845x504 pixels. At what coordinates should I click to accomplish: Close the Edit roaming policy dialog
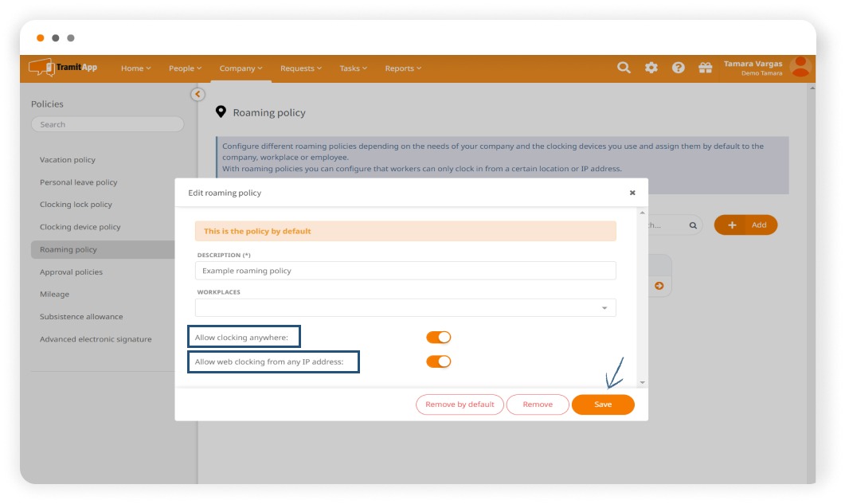tap(632, 193)
